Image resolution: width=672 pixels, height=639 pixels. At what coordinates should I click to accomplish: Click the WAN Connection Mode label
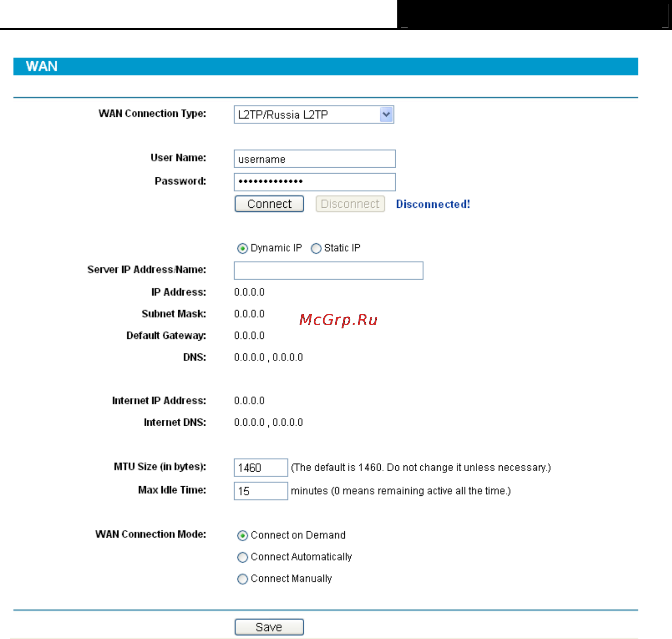pos(151,534)
